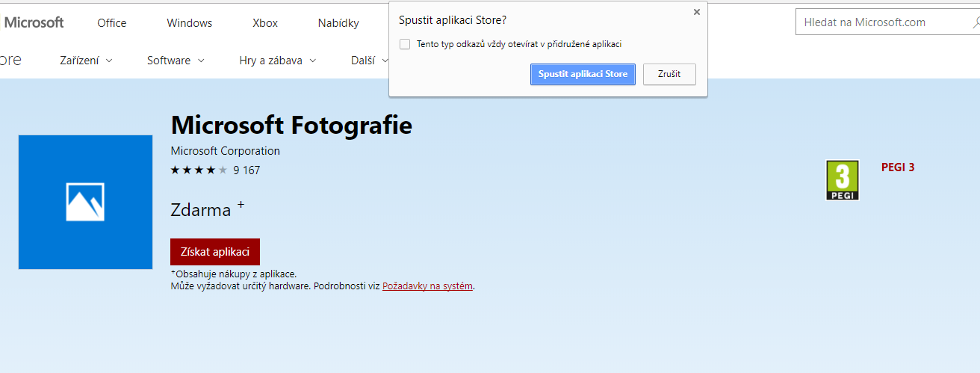
Task: Enable always open links in associated app checkbox
Action: [x=405, y=44]
